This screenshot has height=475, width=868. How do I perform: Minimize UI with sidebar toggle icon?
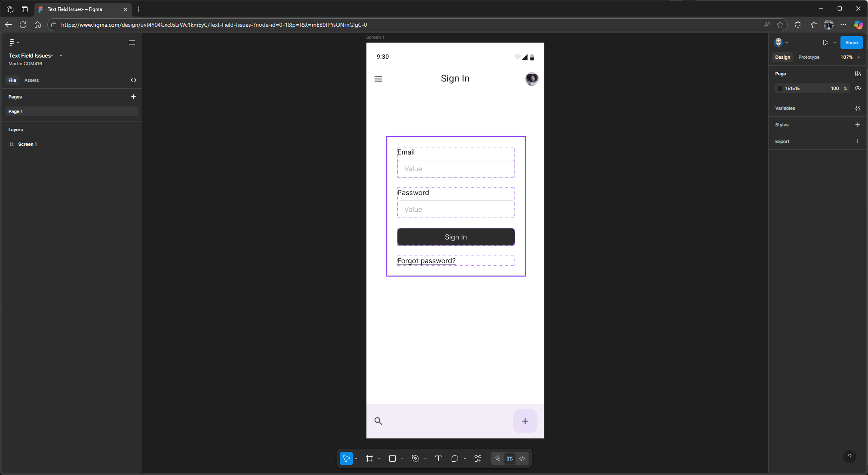click(132, 43)
